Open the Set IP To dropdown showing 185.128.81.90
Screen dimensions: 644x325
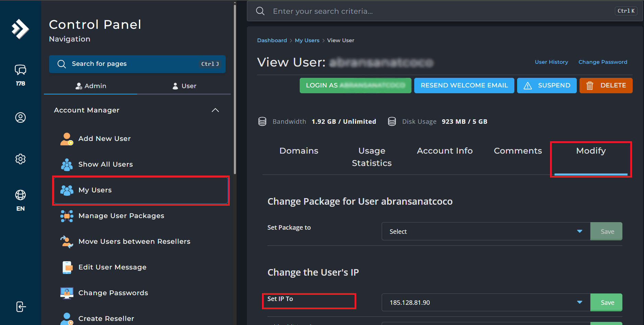(486, 302)
